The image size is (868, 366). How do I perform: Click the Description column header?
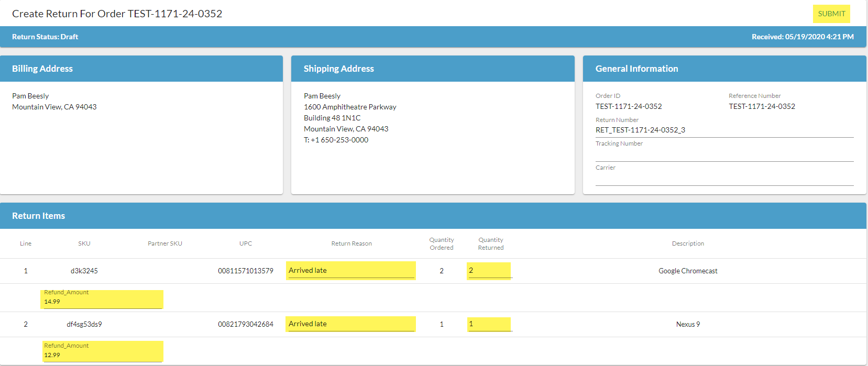pos(688,243)
